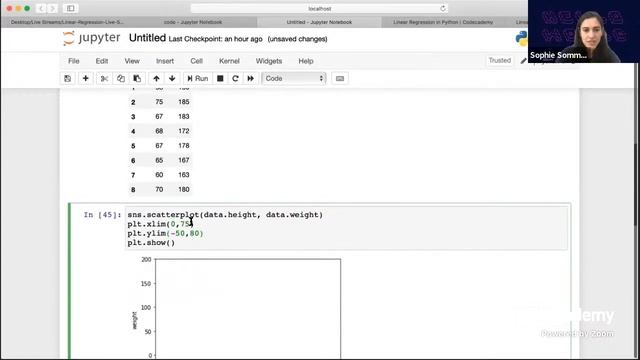Click row index 3 in the table
The width and height of the screenshot is (640, 360).
[x=133, y=117]
